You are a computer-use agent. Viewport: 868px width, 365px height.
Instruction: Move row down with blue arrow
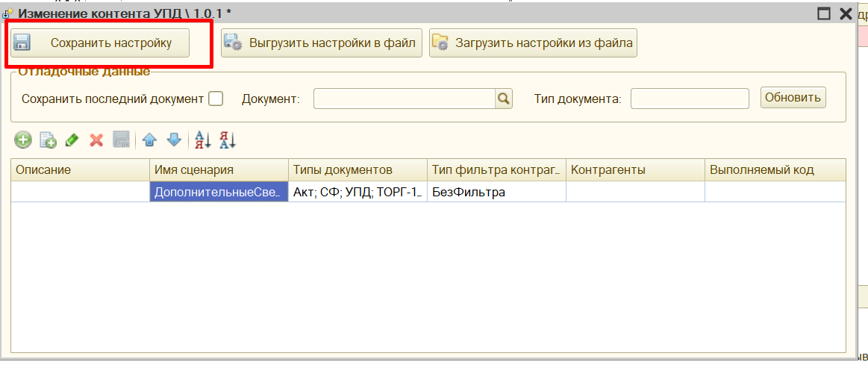pos(174,140)
